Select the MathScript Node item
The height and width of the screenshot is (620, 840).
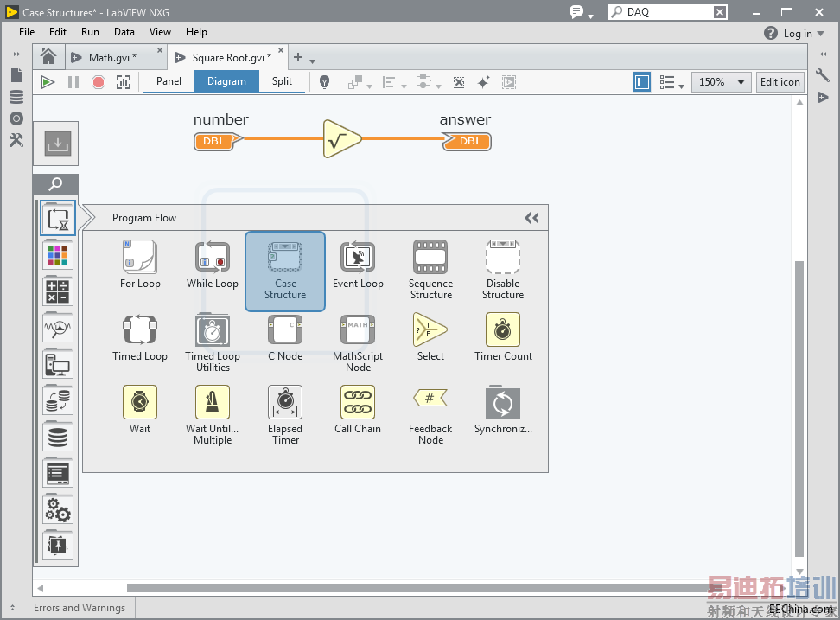coord(358,342)
